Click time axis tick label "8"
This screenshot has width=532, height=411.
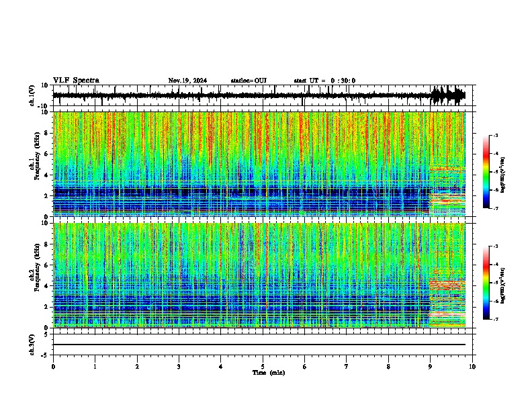click(x=388, y=367)
